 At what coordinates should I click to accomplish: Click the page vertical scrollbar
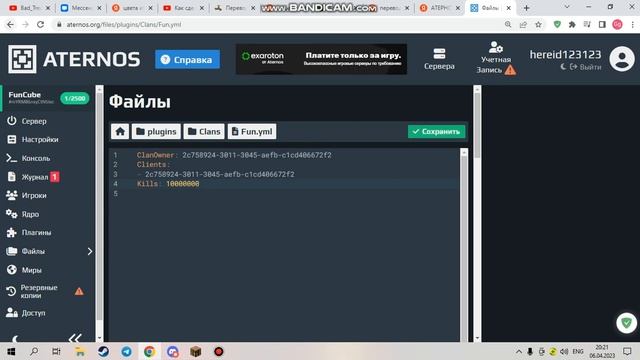[477, 213]
